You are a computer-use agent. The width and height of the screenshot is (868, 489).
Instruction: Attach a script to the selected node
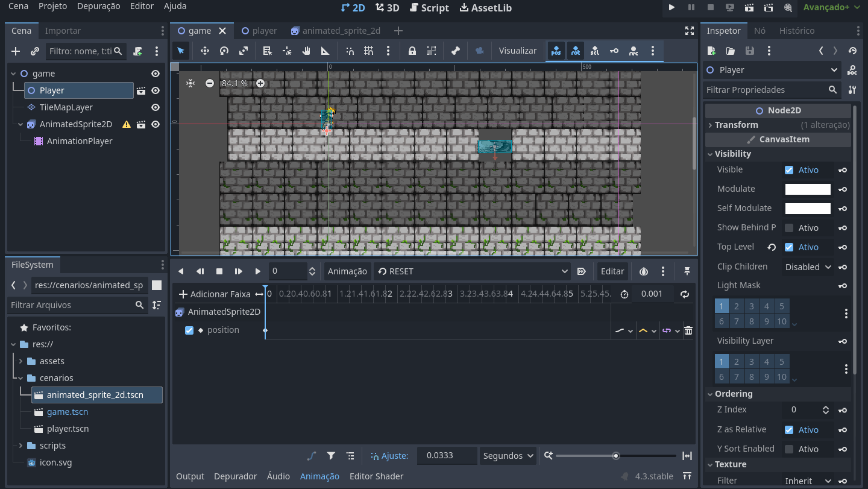tap(138, 51)
